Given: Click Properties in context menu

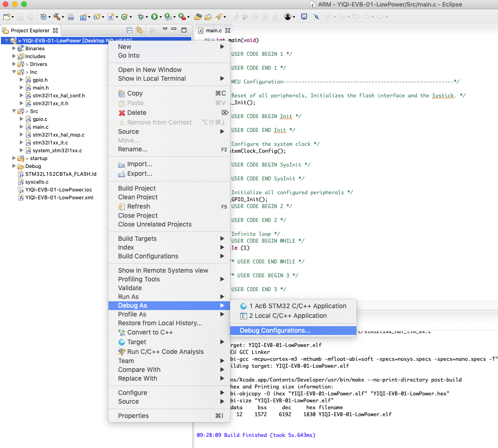Looking at the screenshot, I should [169, 416].
